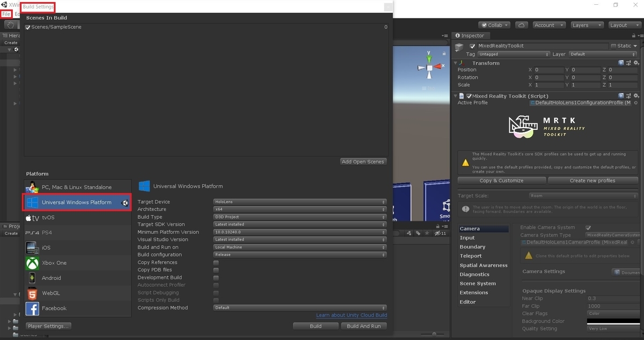
Task: Open the Target Device dropdown
Action: click(300, 202)
